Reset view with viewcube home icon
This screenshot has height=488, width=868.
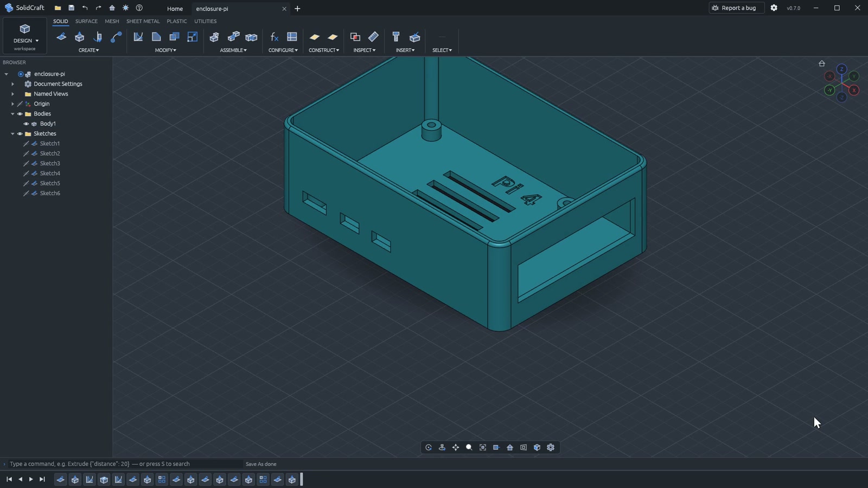(x=822, y=63)
